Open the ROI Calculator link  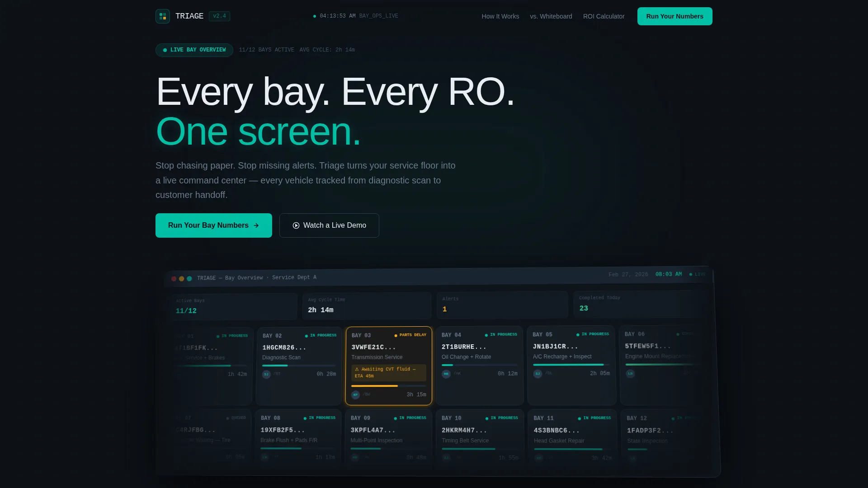point(604,16)
